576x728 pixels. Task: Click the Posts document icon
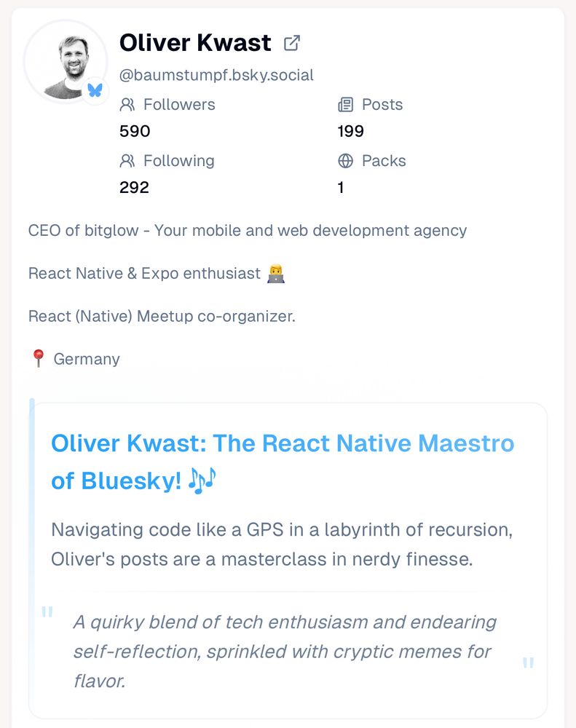pos(347,105)
